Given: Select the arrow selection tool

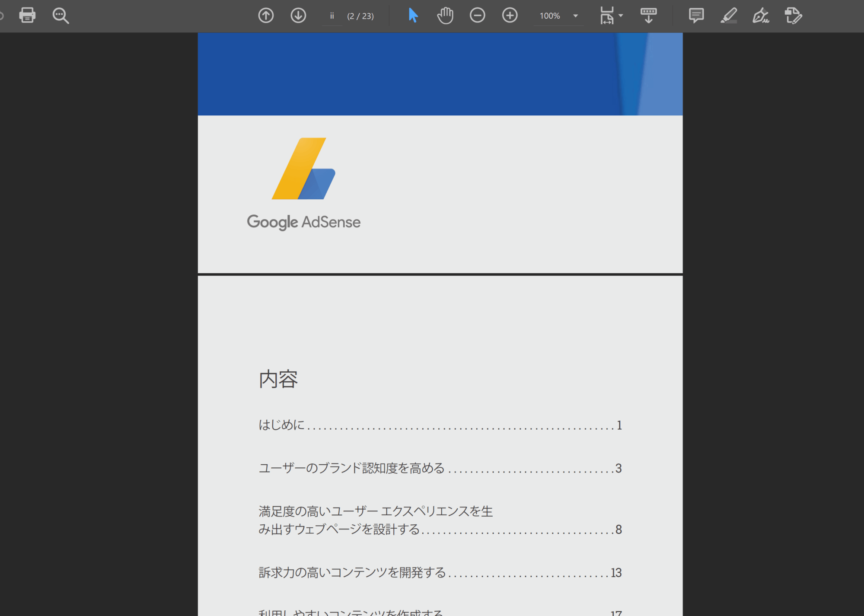Looking at the screenshot, I should [x=413, y=16].
